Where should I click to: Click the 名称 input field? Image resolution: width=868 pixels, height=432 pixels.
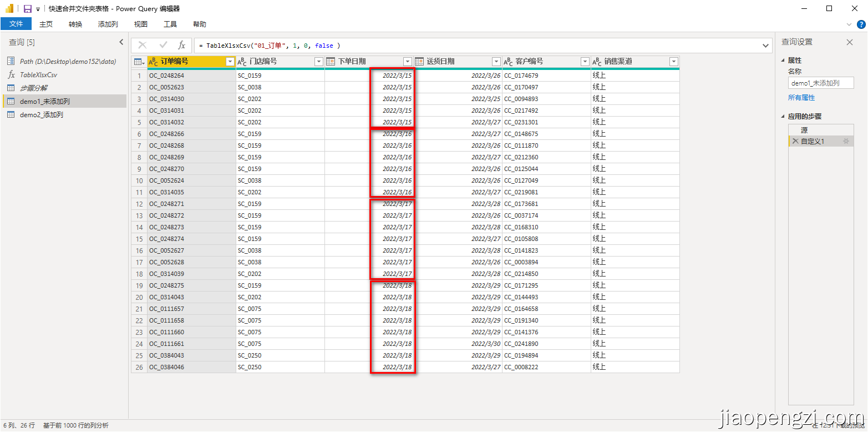[821, 83]
